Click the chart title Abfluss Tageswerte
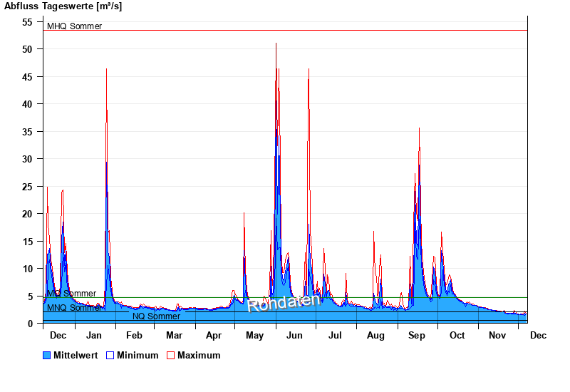The image size is (570, 392). [63, 6]
